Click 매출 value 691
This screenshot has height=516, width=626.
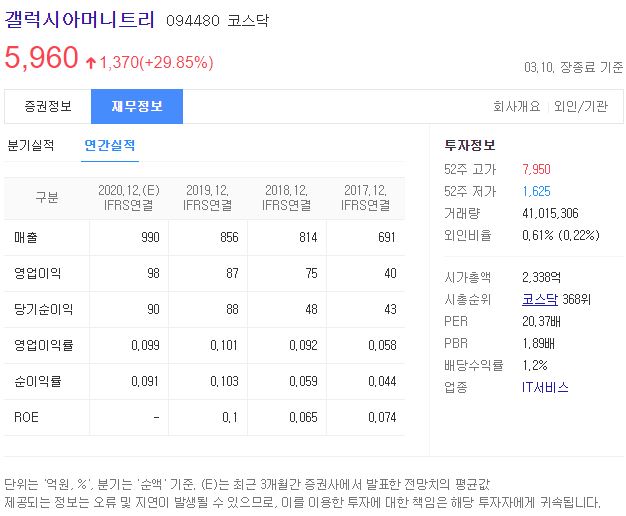pyautogui.click(x=387, y=238)
